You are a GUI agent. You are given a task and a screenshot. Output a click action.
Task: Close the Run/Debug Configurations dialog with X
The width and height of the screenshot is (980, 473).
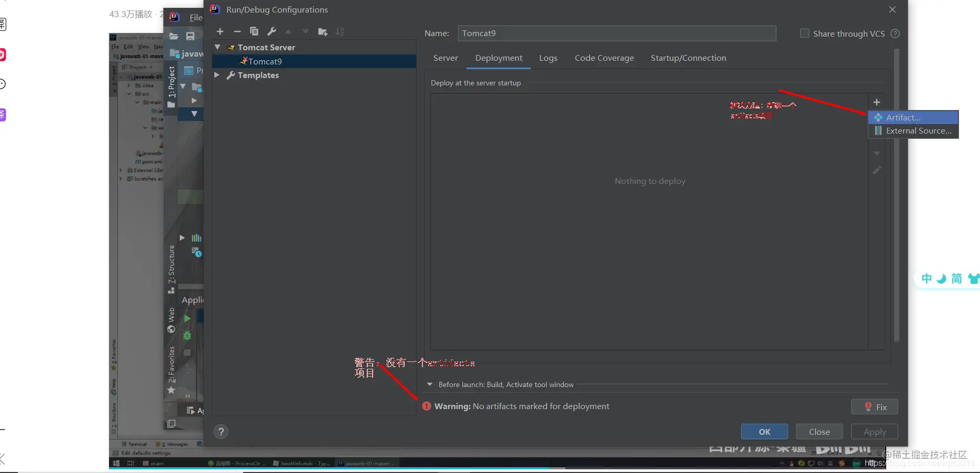point(892,9)
